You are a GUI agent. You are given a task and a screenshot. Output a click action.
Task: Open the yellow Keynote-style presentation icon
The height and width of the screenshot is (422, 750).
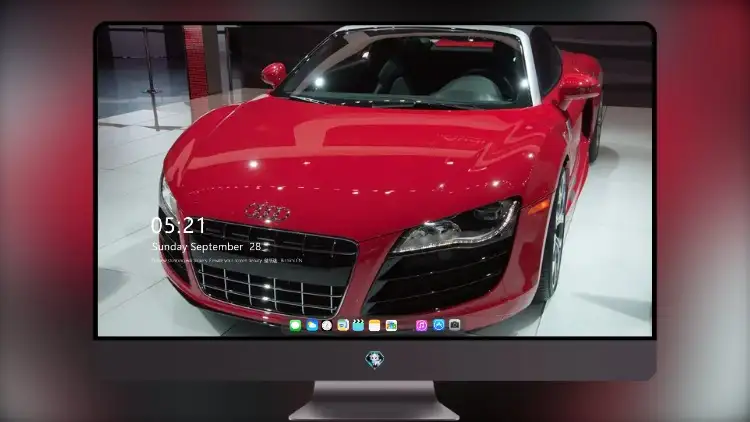(x=343, y=325)
